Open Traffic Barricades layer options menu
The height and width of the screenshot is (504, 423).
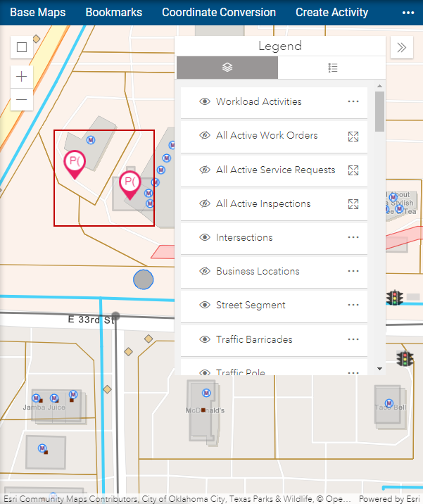353,339
